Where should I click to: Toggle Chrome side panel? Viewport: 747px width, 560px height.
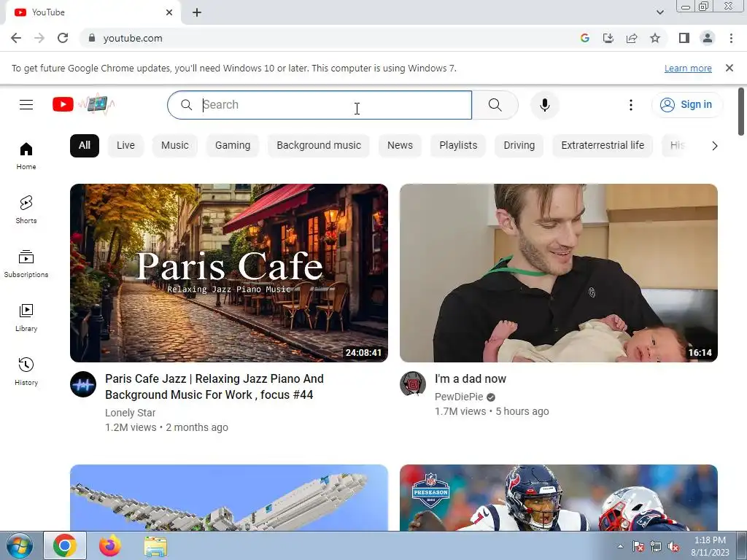[684, 38]
